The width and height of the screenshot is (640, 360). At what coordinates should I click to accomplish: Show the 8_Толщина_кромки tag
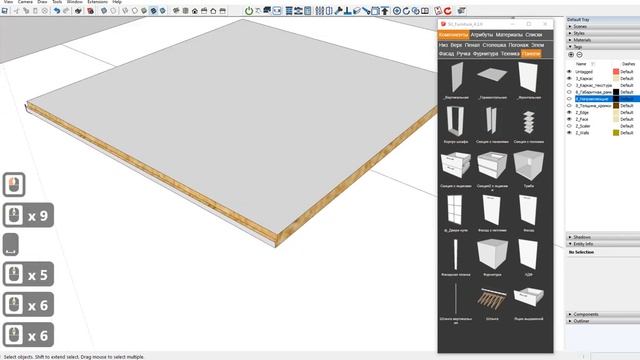[x=569, y=105]
